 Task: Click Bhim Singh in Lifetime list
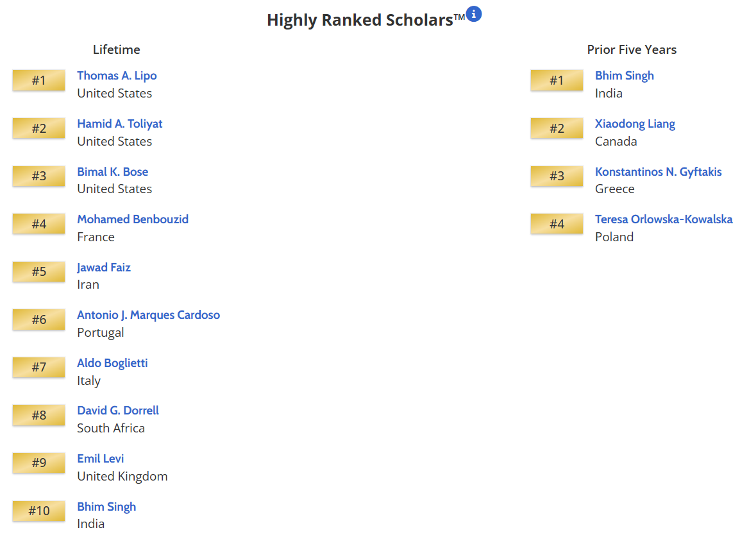106,507
